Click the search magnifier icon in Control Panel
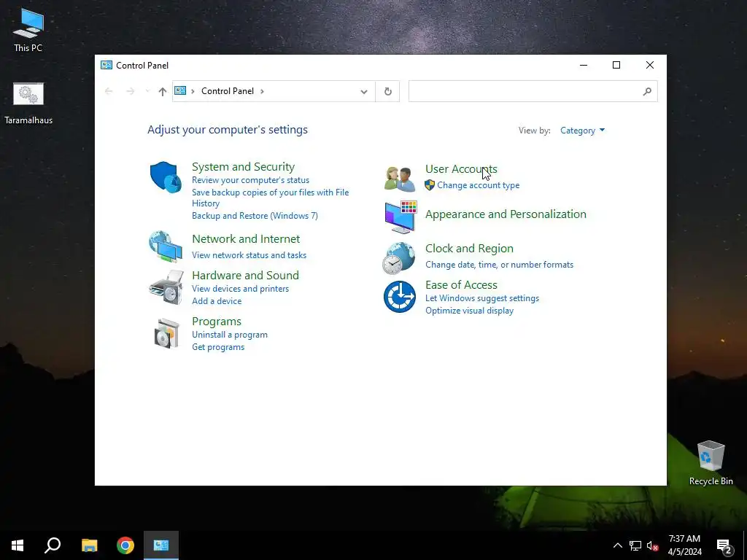Viewport: 747px width, 560px height. click(x=647, y=91)
